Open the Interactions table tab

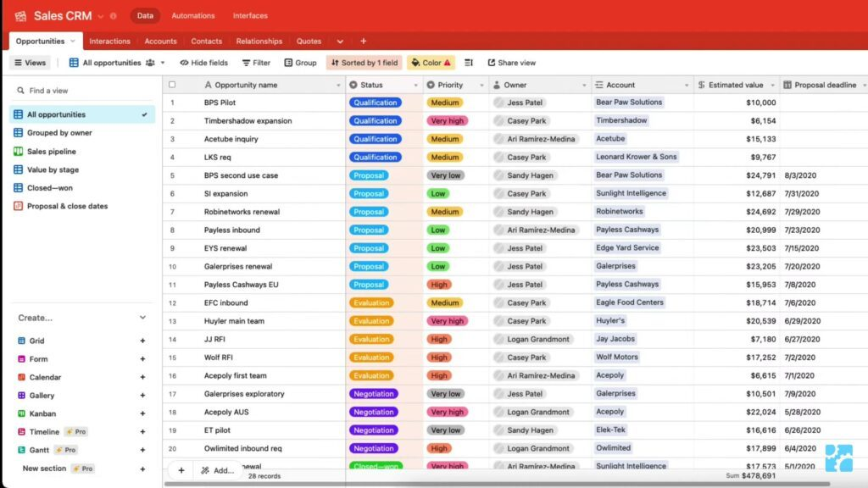click(x=109, y=41)
